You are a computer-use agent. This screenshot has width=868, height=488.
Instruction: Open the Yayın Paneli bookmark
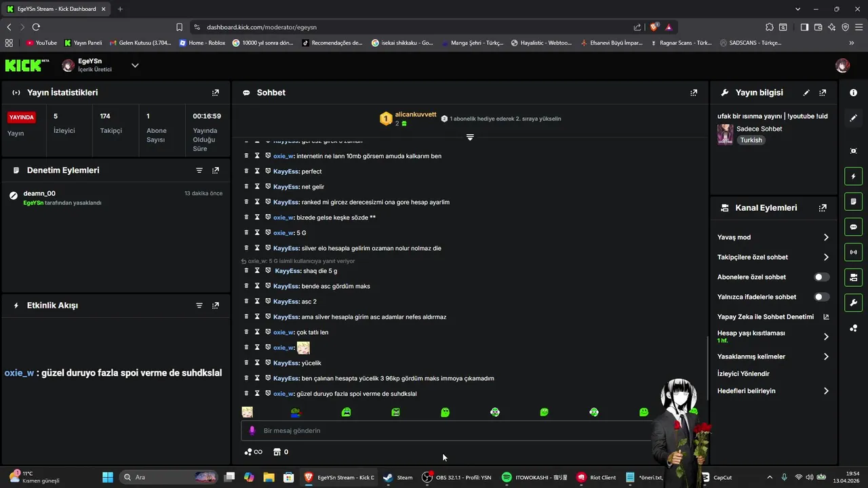[83, 43]
